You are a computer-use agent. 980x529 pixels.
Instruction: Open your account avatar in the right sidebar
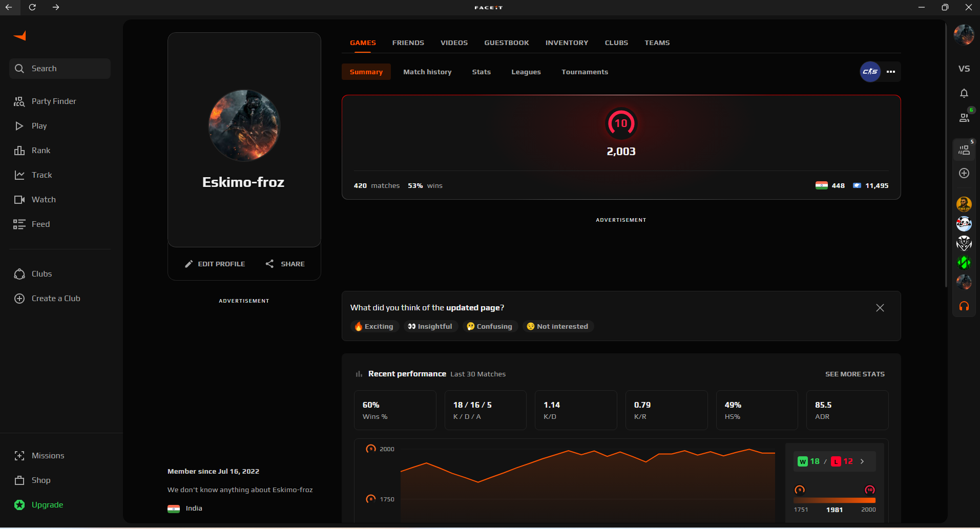(964, 35)
